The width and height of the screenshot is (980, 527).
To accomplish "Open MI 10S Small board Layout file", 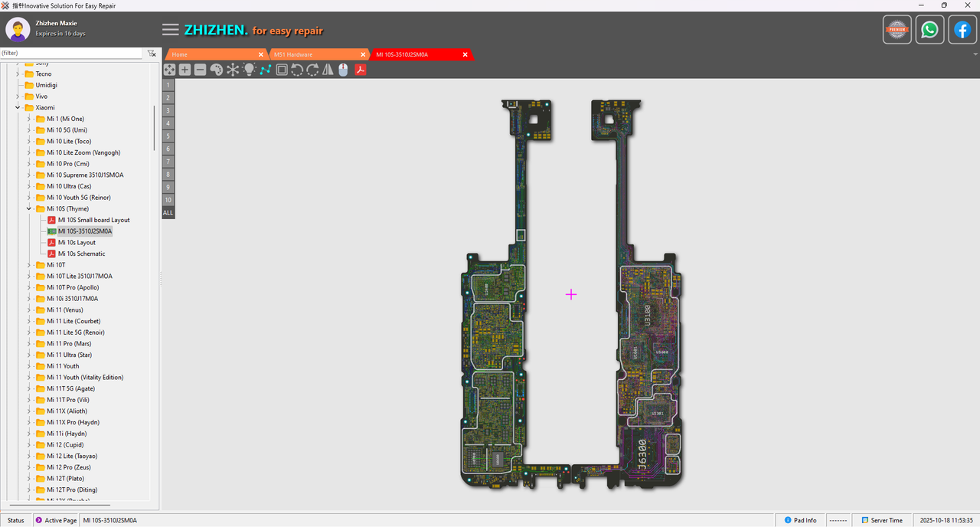I will [x=93, y=220].
